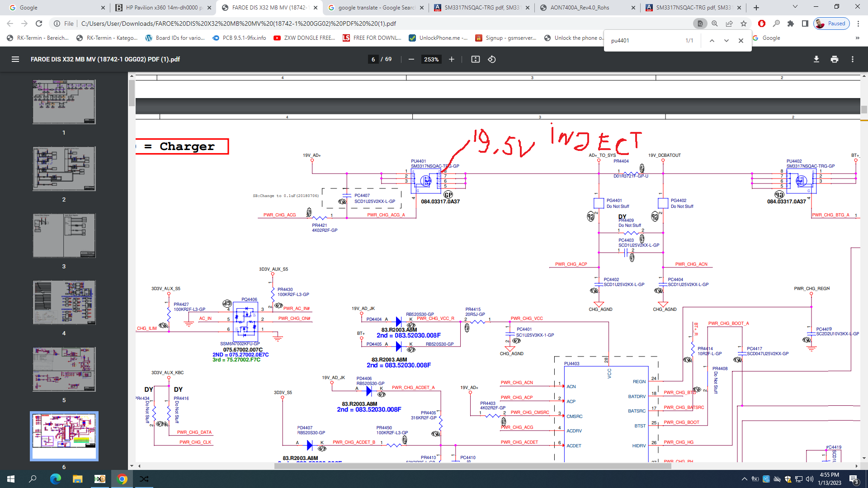Close the find bar
The height and width of the screenshot is (488, 868).
741,41
